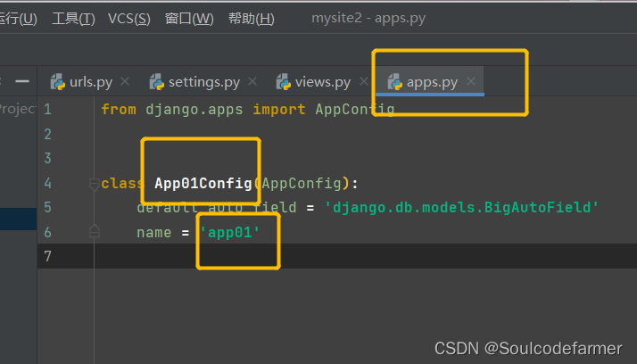
Task: Click line number 7 in the gutter
Action: [47, 256]
